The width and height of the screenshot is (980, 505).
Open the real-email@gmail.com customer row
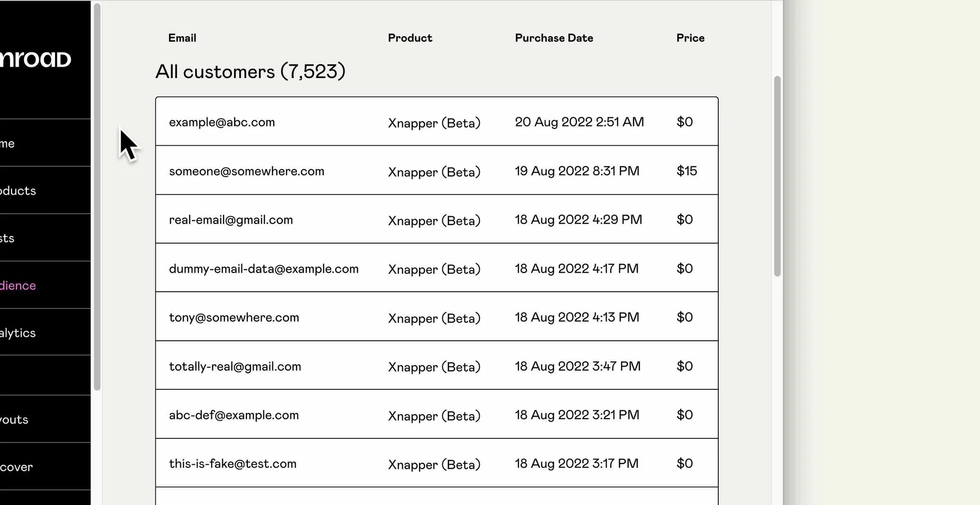(x=437, y=219)
